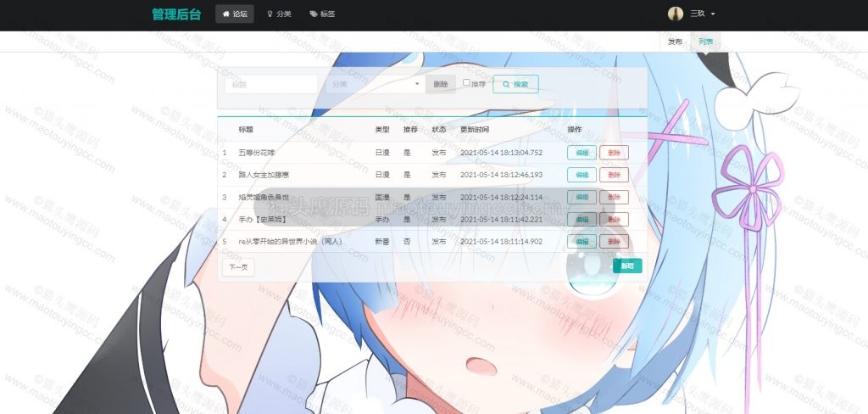The width and height of the screenshot is (868, 414).
Task: Edit the 路人女主加藤惠 row
Action: [581, 175]
